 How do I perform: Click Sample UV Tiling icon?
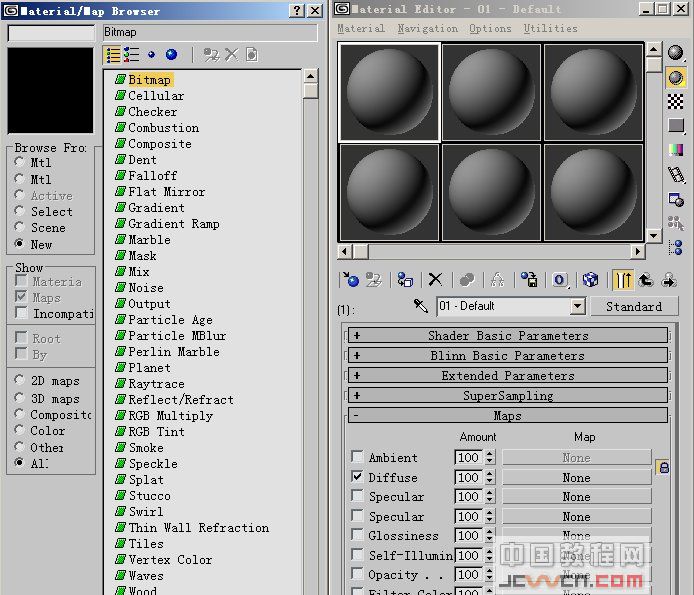coord(675,126)
